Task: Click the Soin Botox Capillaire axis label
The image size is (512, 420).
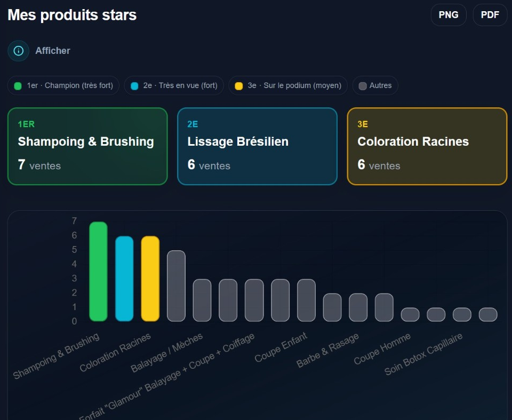Action: (423, 354)
